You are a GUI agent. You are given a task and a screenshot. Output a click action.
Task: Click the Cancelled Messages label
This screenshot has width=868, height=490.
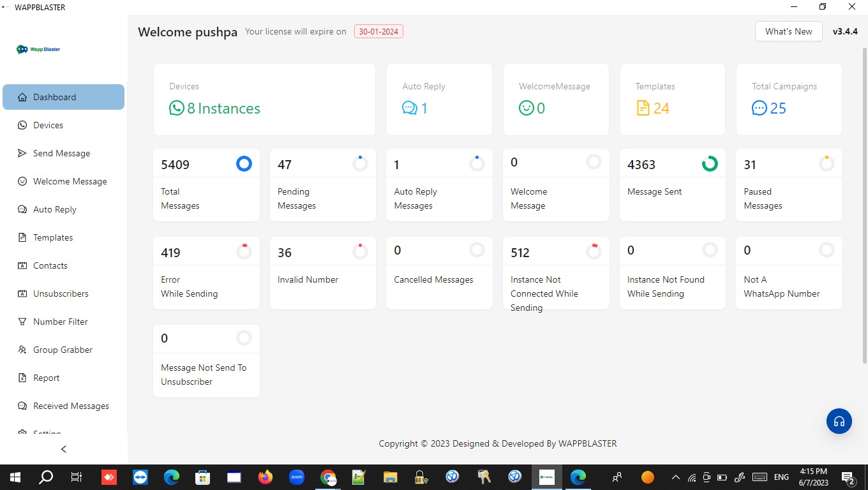point(433,279)
